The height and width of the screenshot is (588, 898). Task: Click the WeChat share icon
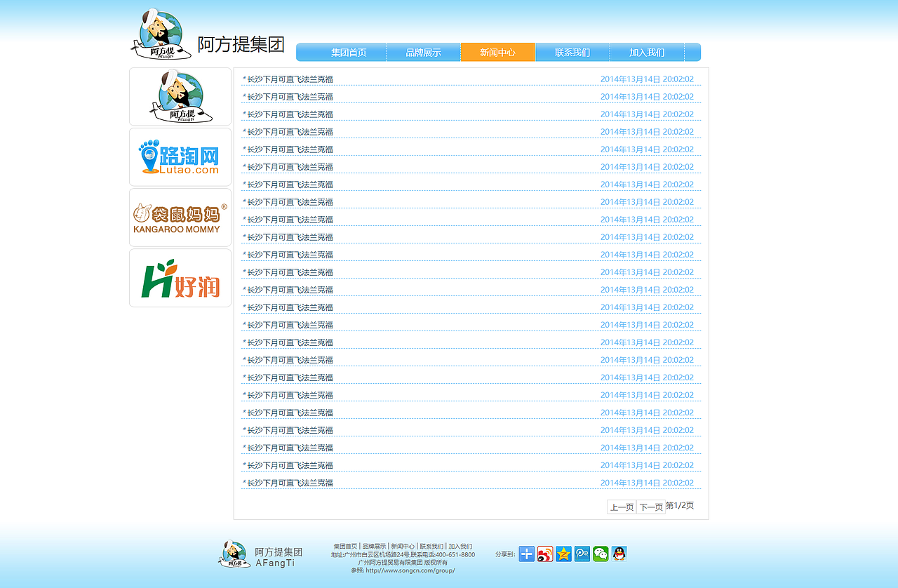point(600,554)
